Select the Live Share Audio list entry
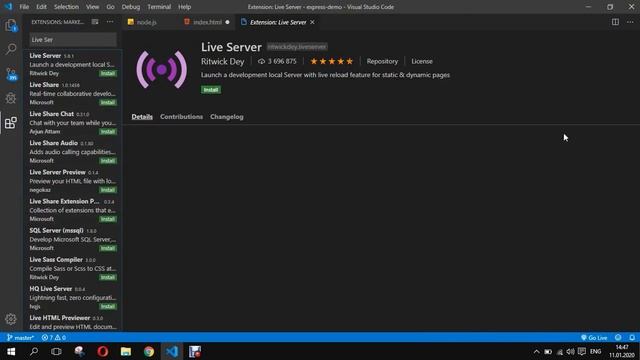 [73, 152]
